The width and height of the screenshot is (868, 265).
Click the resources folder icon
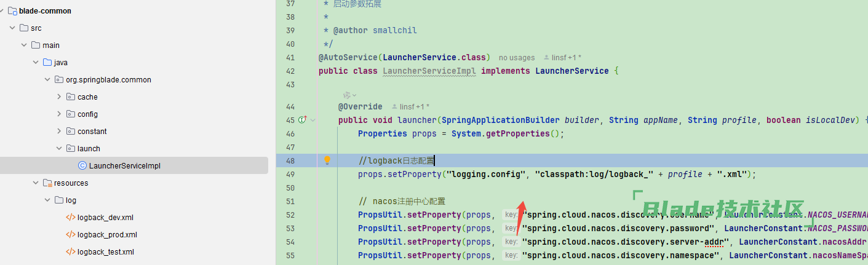[47, 183]
